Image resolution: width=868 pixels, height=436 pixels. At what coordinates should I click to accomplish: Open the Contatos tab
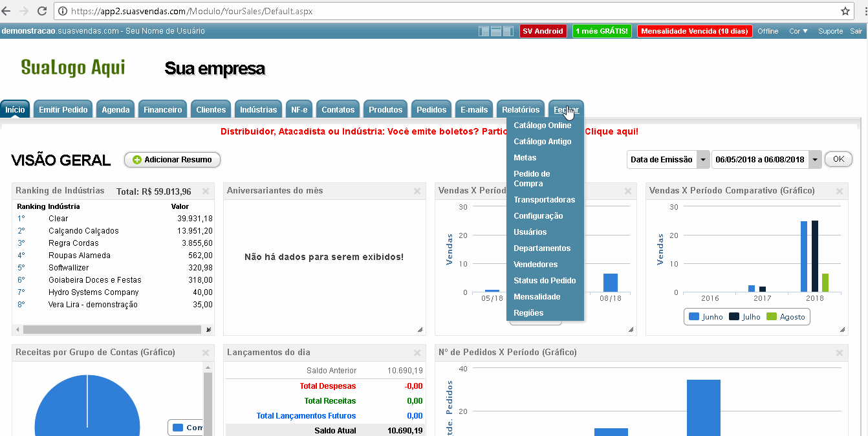point(338,109)
